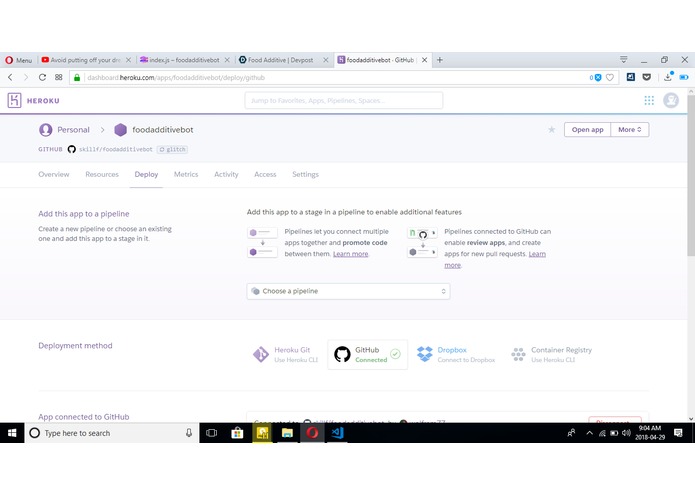Switch to the Access tab
The image size is (695, 494).
[x=265, y=175]
